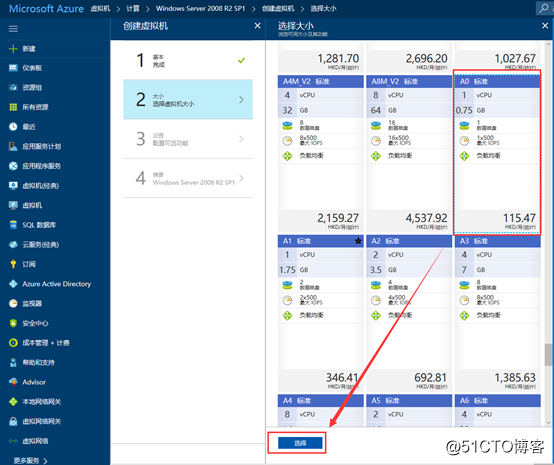
Task: Click the 2,696.20 price at top
Action: [426, 58]
